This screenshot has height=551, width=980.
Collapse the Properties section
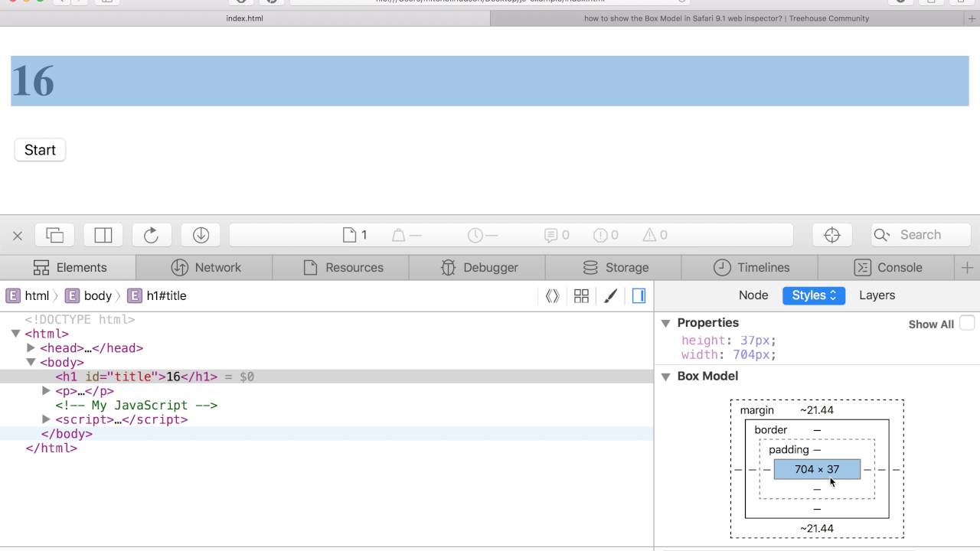665,323
